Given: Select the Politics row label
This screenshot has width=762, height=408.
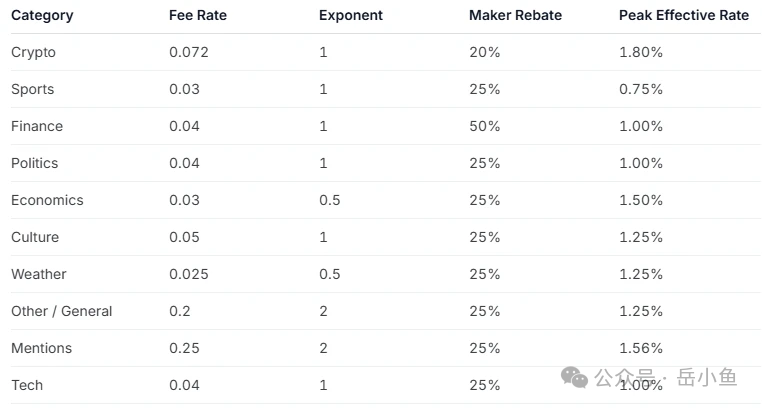Looking at the screenshot, I should (x=35, y=163).
